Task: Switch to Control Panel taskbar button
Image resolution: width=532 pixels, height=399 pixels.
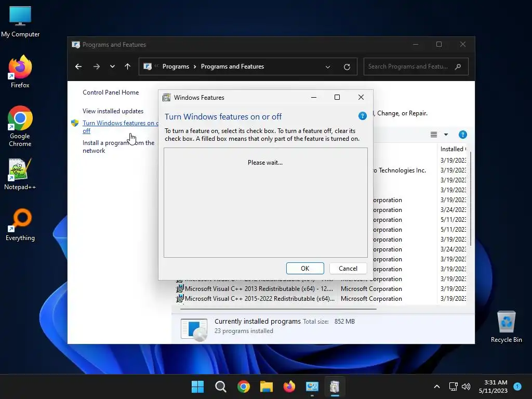Action: 312,387
